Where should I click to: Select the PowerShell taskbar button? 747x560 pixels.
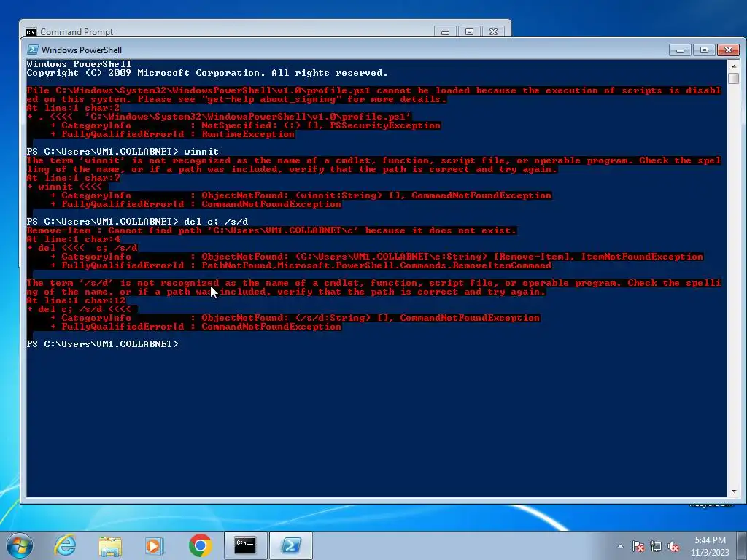(x=291, y=545)
